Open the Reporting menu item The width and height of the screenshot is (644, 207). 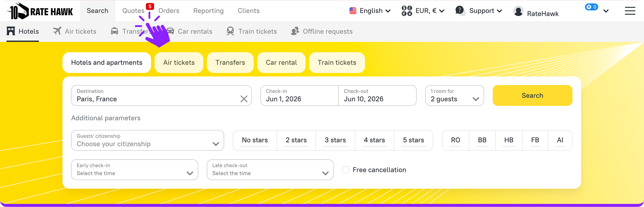208,11
